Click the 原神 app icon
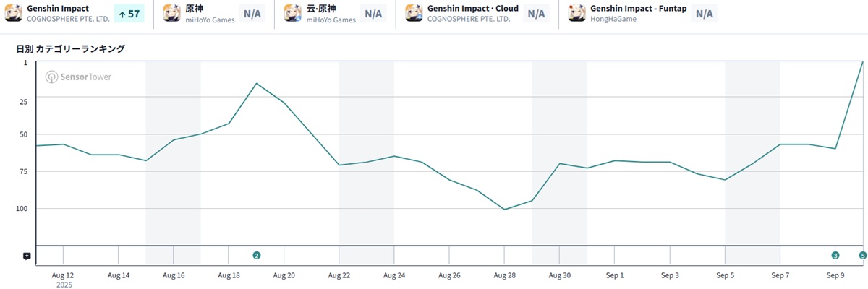Viewport: 868px width, 289px height. (x=172, y=13)
